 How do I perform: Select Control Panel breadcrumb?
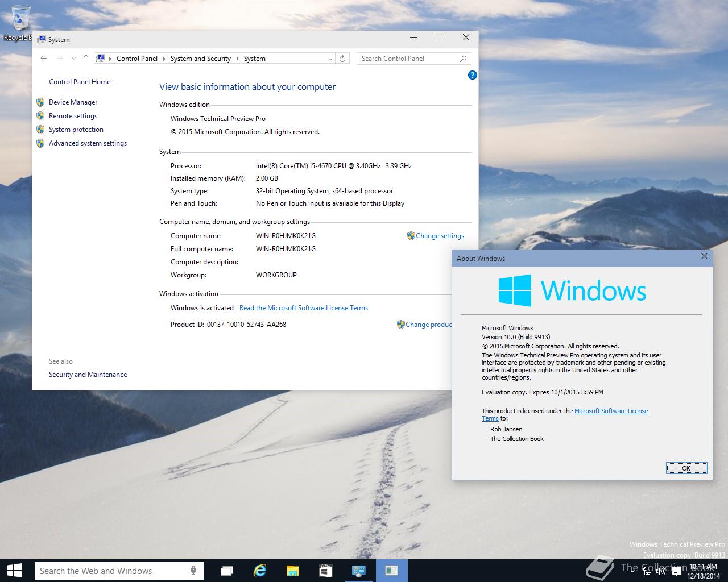tap(137, 58)
